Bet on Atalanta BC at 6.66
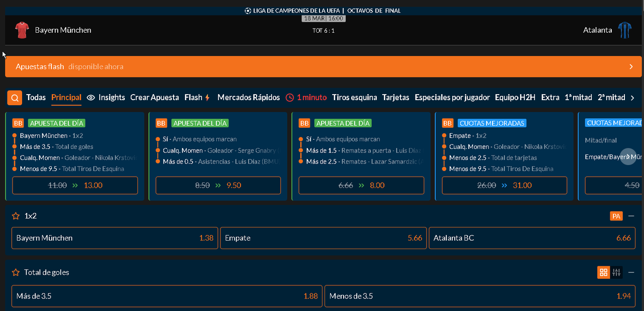644x311 pixels. pos(532,238)
